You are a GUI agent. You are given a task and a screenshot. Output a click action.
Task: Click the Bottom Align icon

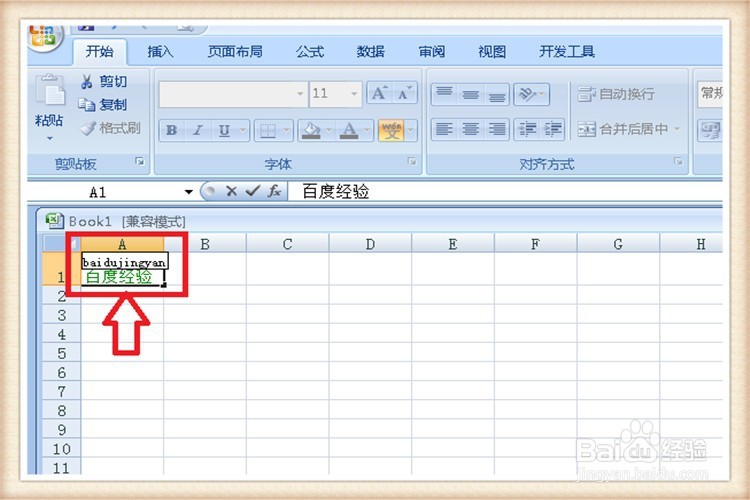coord(496,94)
